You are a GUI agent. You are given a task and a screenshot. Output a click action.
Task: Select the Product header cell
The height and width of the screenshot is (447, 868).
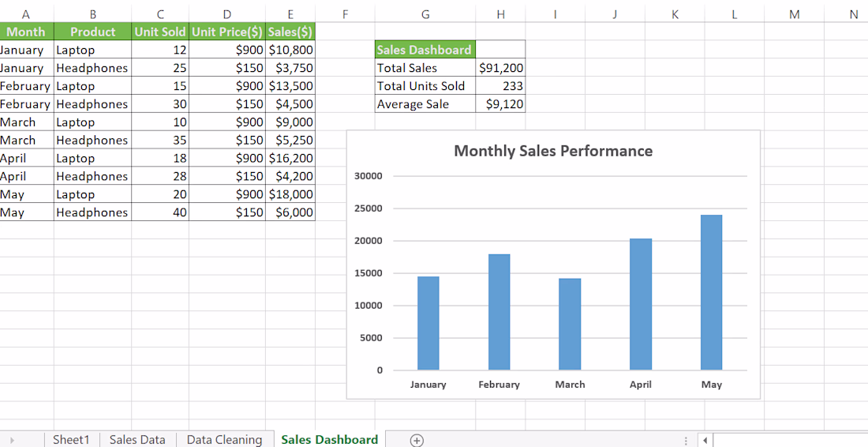click(x=92, y=32)
